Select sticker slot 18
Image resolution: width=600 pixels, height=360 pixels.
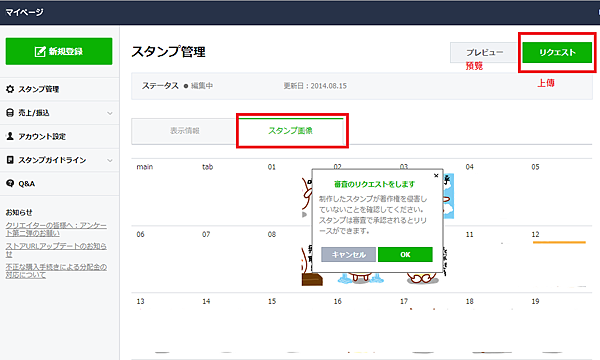(x=493, y=326)
